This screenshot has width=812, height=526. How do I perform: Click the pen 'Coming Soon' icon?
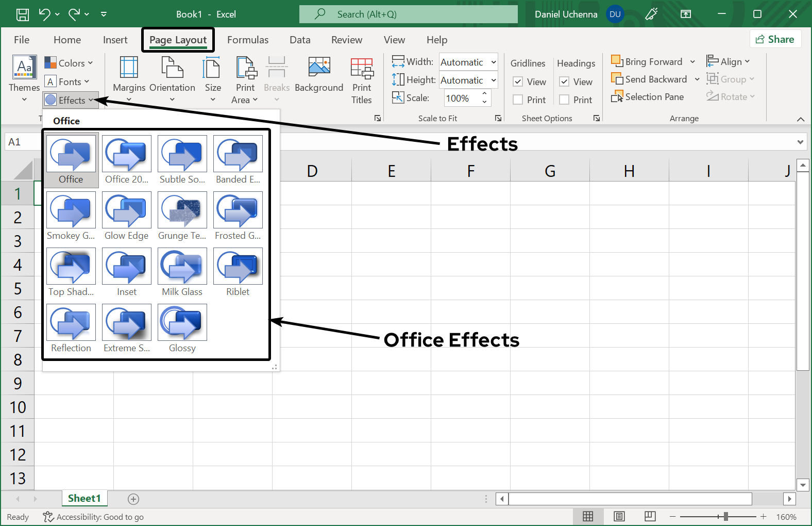coord(652,14)
